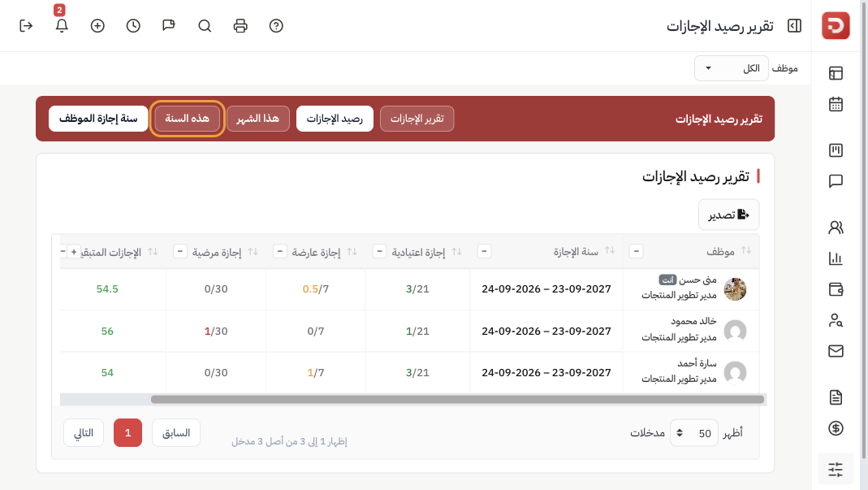This screenshot has width=868, height=490.
Task: Open the user search sidebar icon
Action: click(836, 320)
